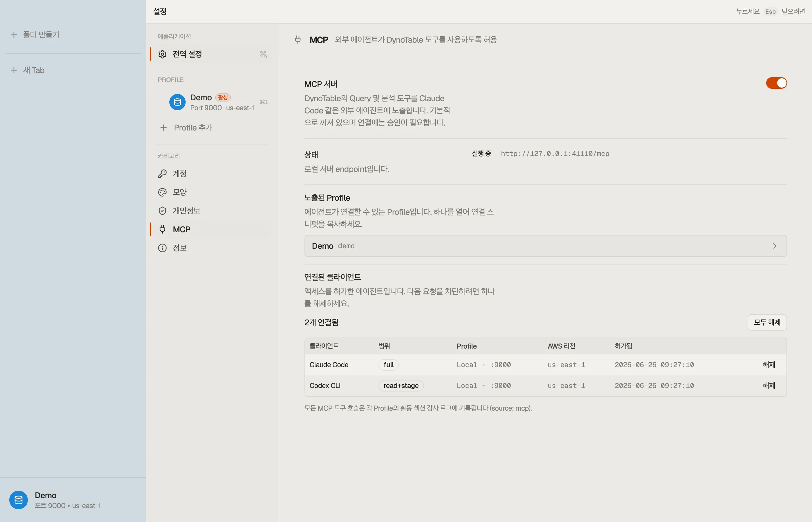Click the 활성 badge on Demo profile

[x=223, y=97]
